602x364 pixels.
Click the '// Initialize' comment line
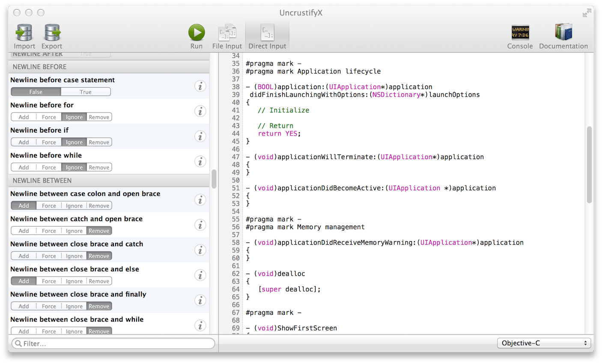[283, 110]
